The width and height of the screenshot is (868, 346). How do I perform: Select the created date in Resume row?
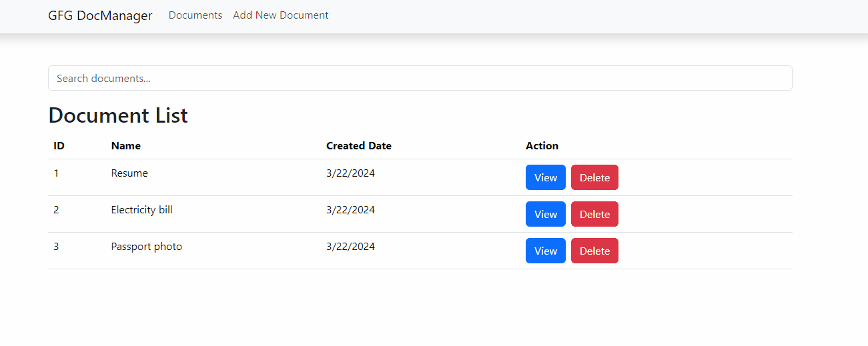(350, 173)
